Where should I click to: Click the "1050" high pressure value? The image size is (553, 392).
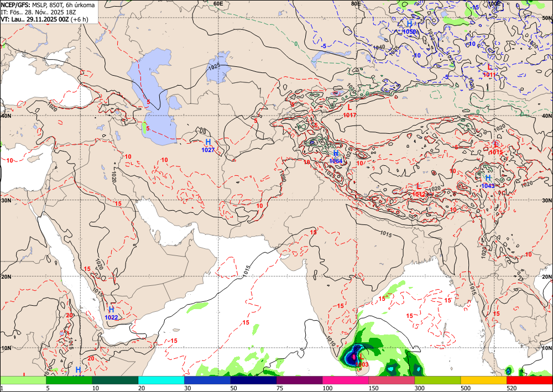point(409,32)
